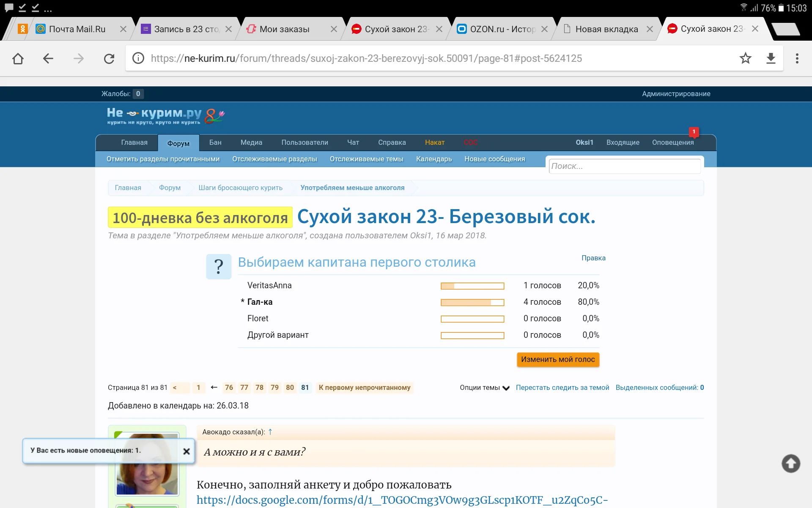Unfollow thread via Перестать следить за темой

pos(562,387)
